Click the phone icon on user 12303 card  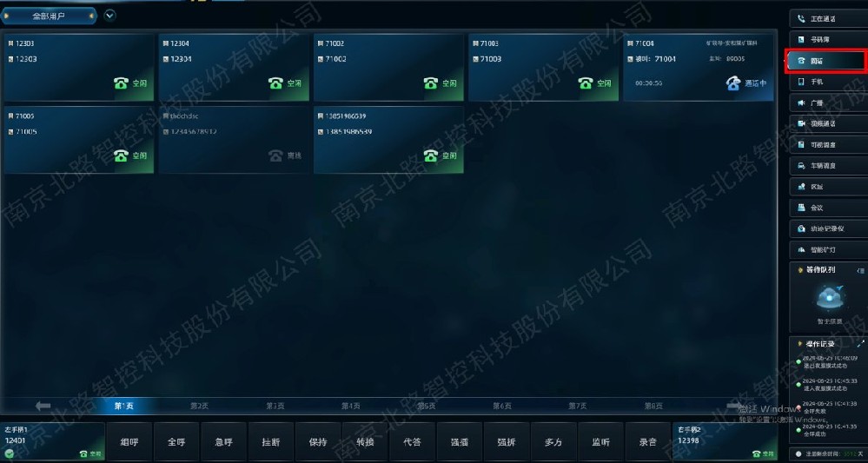click(121, 83)
